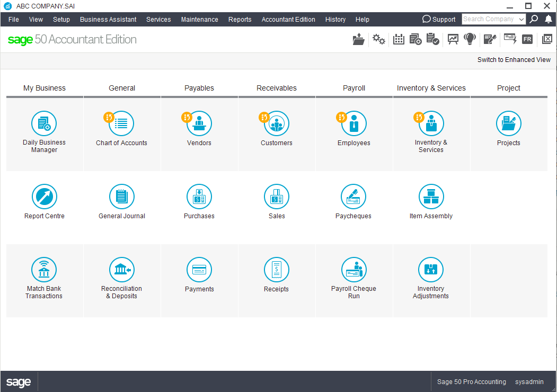Click the My Business column header
This screenshot has height=392, width=557.
point(45,88)
